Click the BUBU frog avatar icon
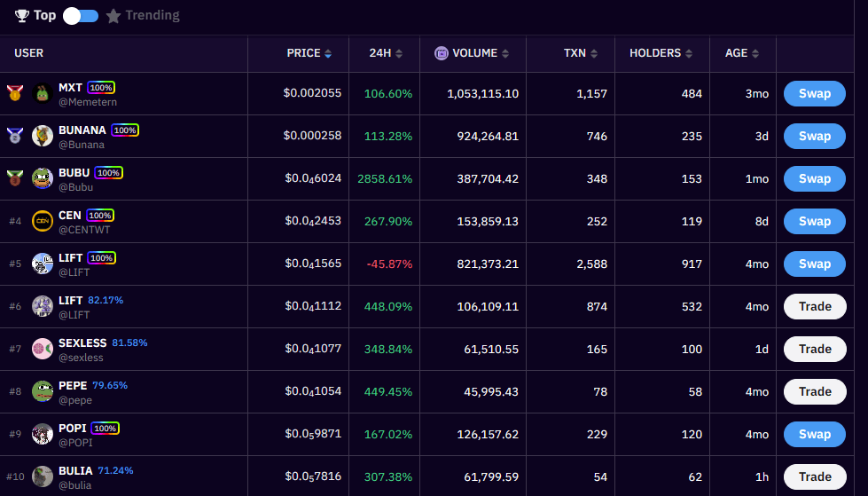This screenshot has height=496, width=868. pyautogui.click(x=43, y=178)
